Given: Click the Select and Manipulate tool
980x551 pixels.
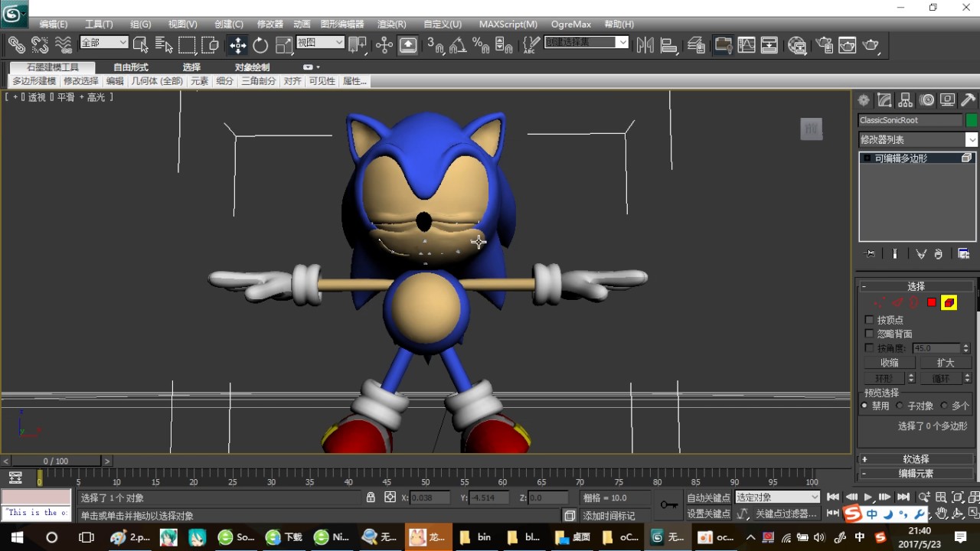Looking at the screenshot, I should point(384,44).
